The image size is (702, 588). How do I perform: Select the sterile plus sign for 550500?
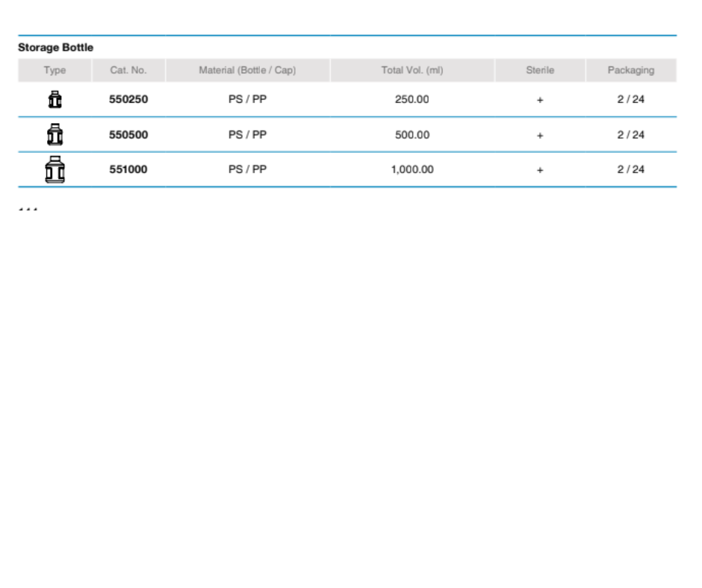(540, 135)
